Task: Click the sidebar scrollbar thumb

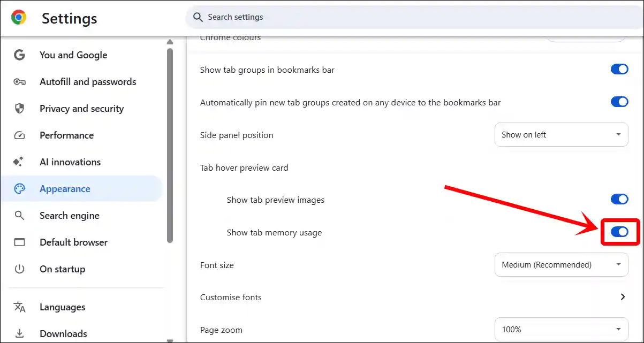Action: pos(170,146)
